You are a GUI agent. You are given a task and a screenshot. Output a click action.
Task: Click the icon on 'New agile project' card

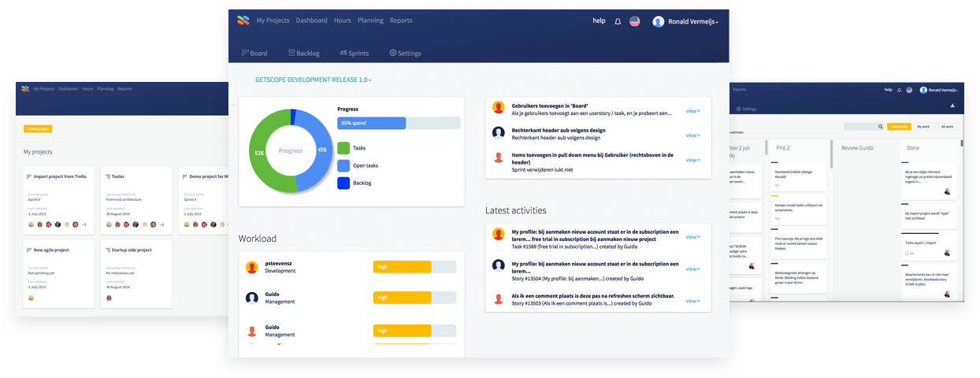pyautogui.click(x=29, y=250)
